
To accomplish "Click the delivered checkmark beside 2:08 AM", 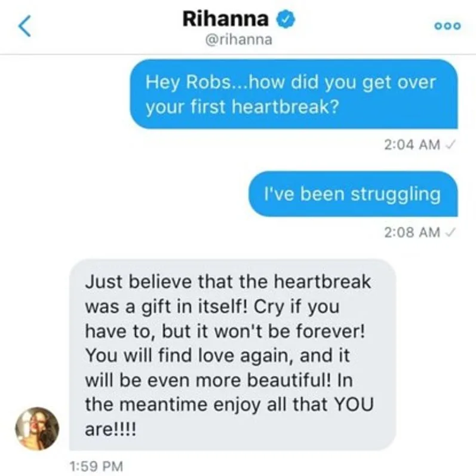I will click(450, 232).
